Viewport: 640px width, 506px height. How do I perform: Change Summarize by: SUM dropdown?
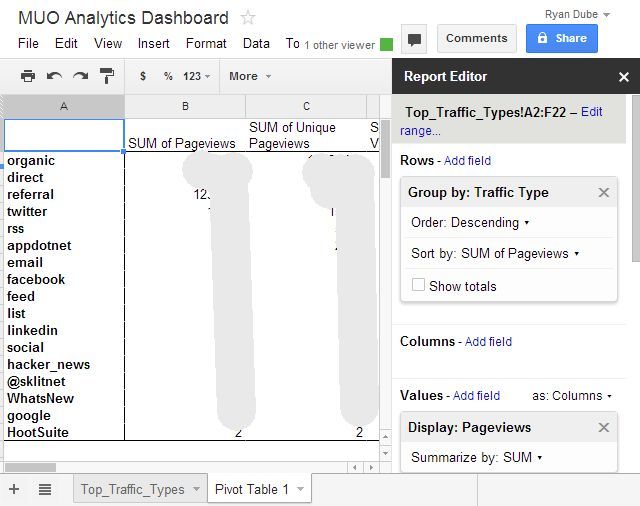[477, 457]
